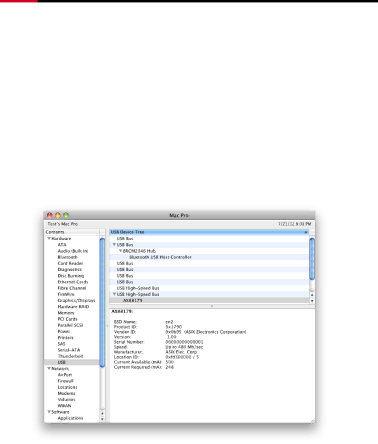Click the Software section label

click(x=61, y=412)
